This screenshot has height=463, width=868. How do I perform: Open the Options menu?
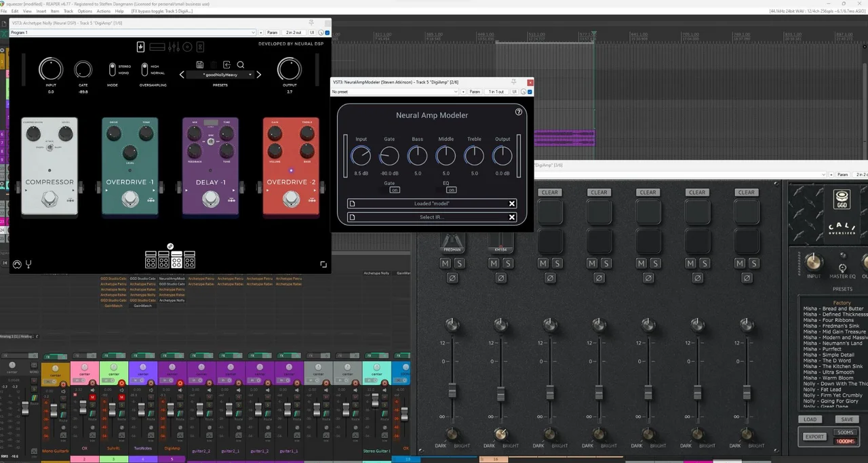coord(85,12)
